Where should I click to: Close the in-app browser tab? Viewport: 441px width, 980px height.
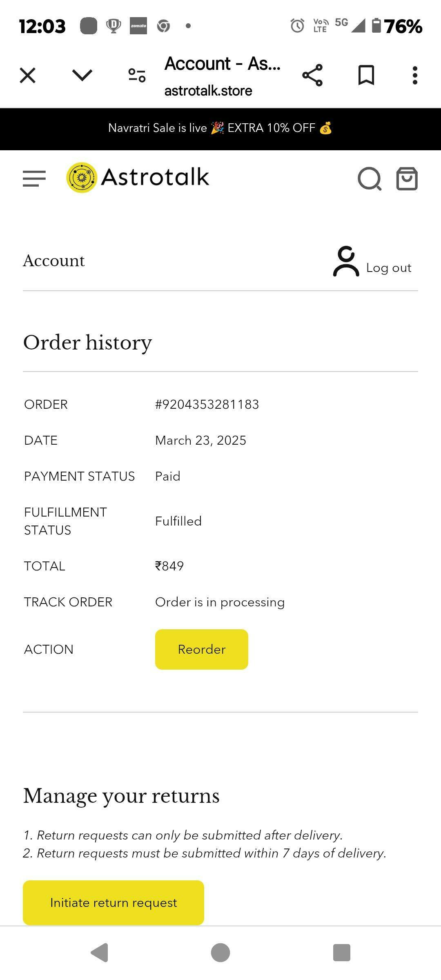pos(28,76)
